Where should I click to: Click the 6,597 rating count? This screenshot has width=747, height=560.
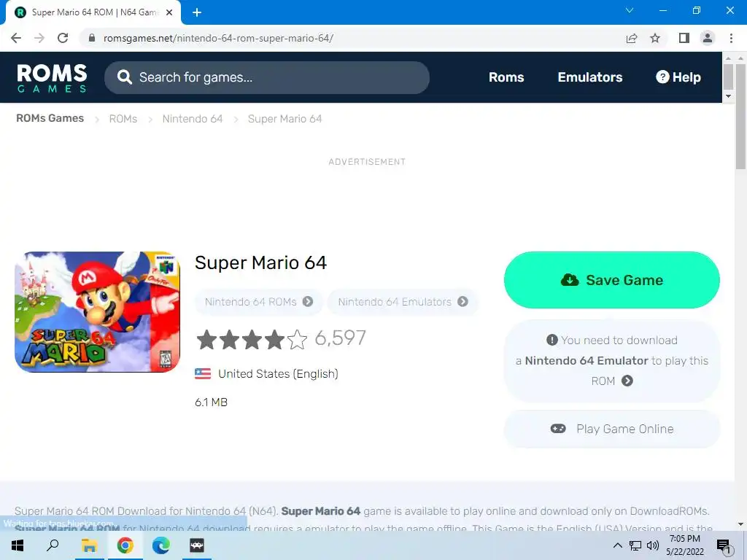tap(340, 338)
